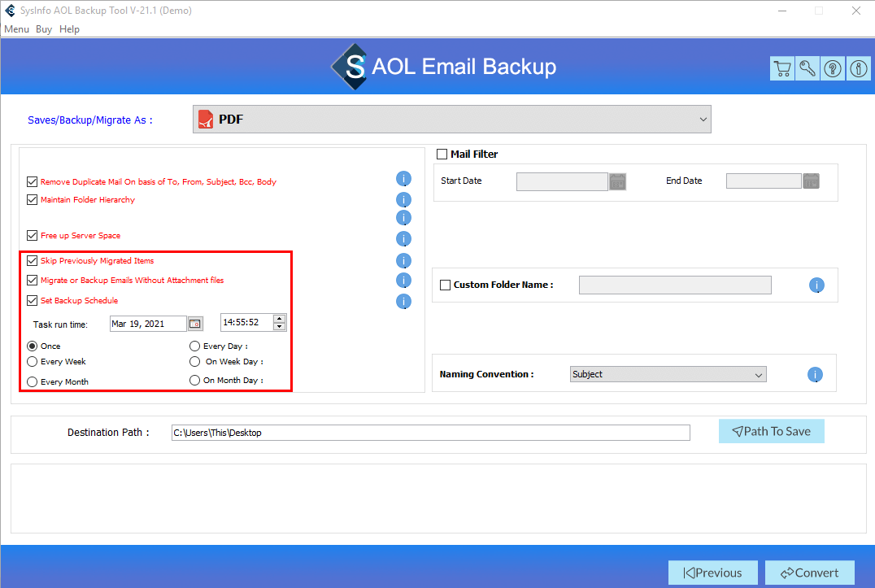Click the Destination Path input field
Viewport: 875px width, 588px height.
[430, 433]
